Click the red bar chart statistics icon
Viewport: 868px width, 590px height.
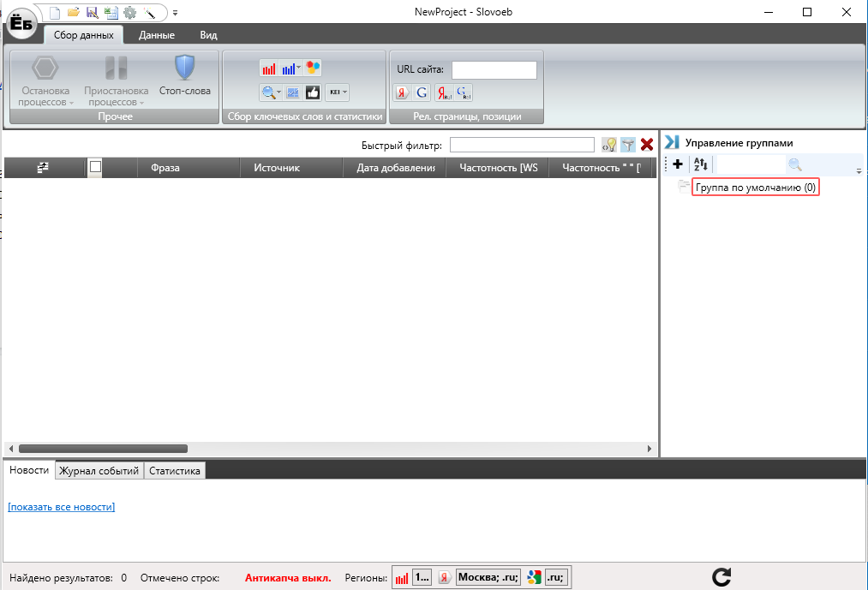click(268, 69)
